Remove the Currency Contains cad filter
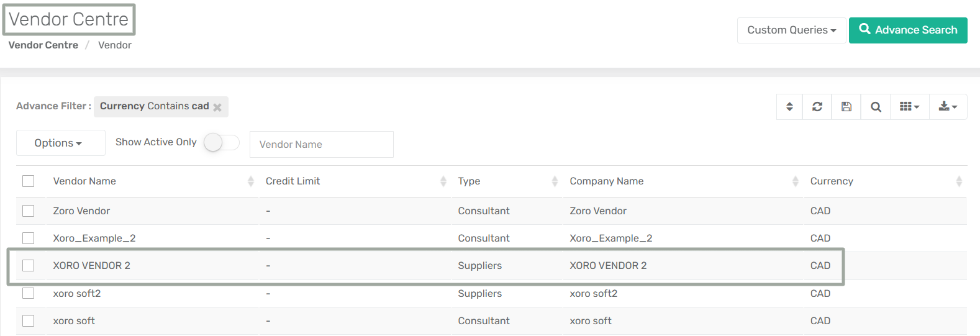The height and width of the screenshot is (336, 980). (217, 107)
